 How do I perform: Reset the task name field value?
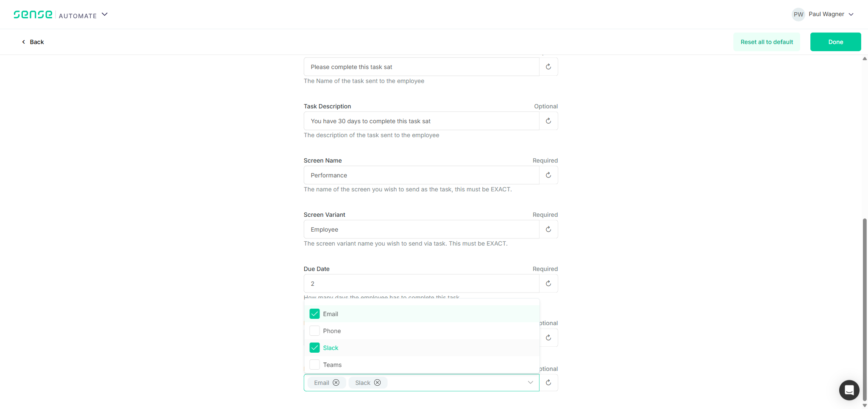point(548,67)
